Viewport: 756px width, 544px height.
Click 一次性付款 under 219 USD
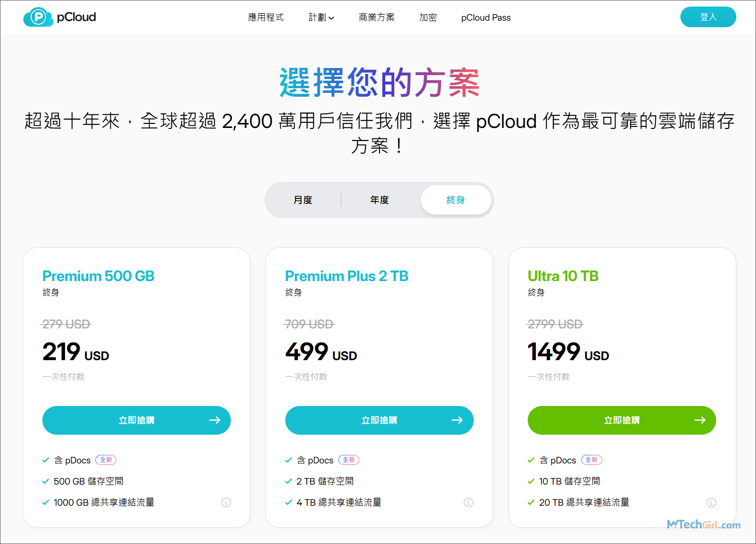pyautogui.click(x=64, y=377)
